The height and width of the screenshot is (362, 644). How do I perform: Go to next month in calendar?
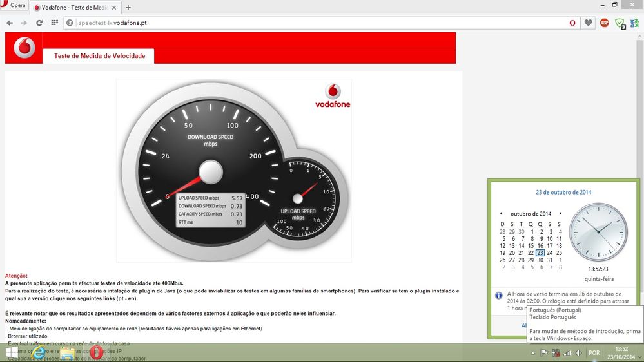click(560, 214)
